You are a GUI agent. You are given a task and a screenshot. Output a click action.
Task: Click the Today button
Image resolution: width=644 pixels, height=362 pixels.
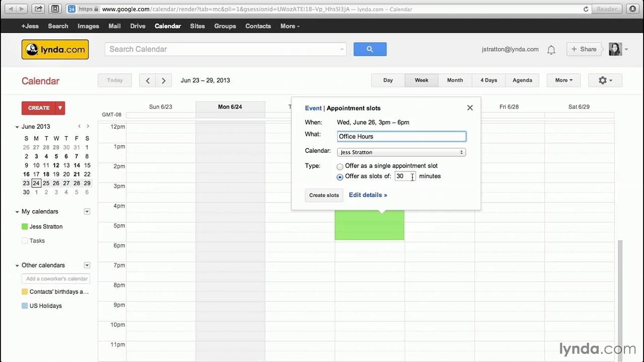click(115, 80)
